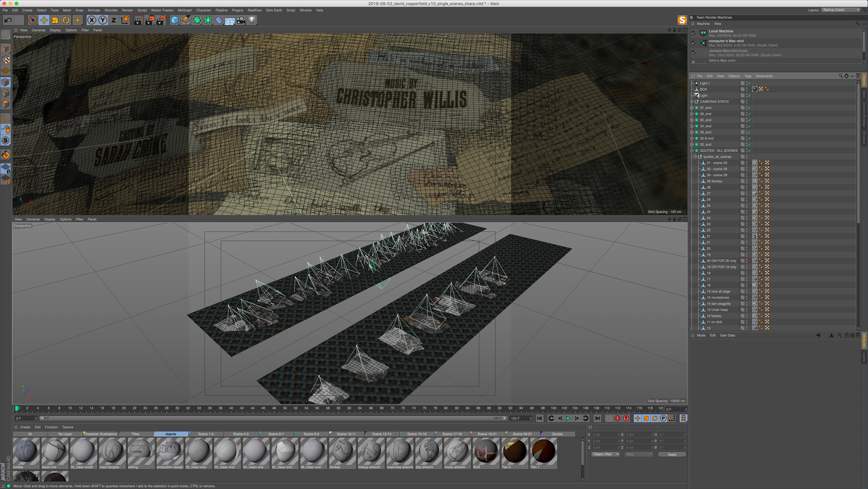Play the animation forward
The width and height of the screenshot is (868, 489).
tap(568, 418)
